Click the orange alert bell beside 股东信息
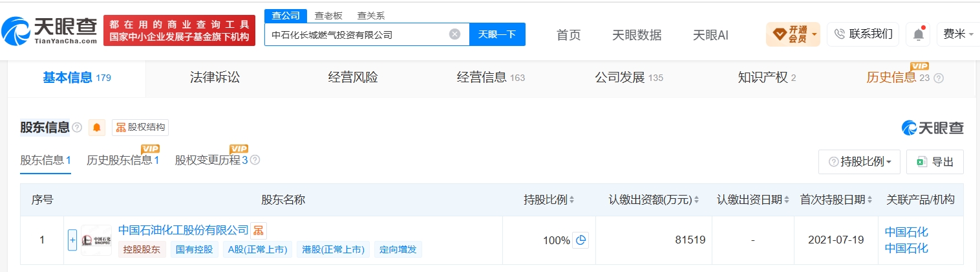Image resolution: width=980 pixels, height=272 pixels. pyautogui.click(x=97, y=128)
